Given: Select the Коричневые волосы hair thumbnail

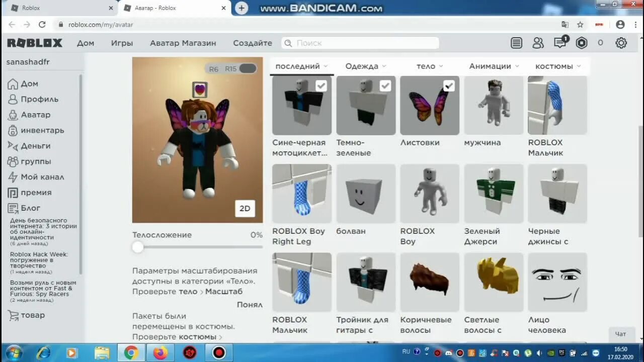Looking at the screenshot, I should coord(430,282).
